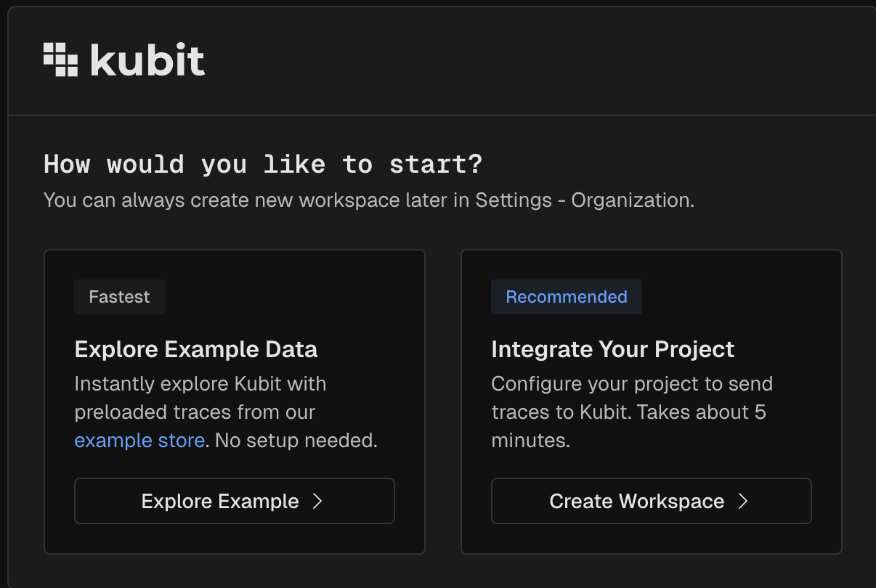The height and width of the screenshot is (588, 876).
Task: Click the Settings - Organization subtitle text
Action: point(584,200)
